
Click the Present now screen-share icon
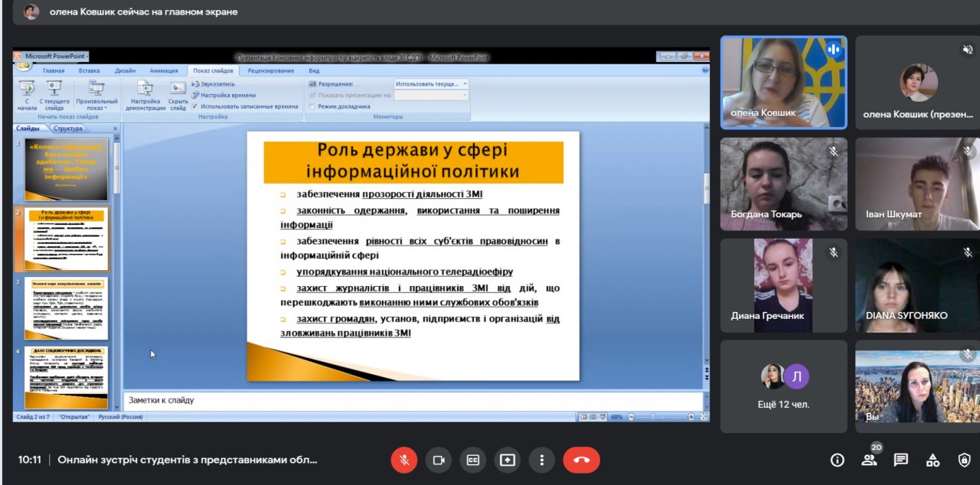tap(507, 460)
